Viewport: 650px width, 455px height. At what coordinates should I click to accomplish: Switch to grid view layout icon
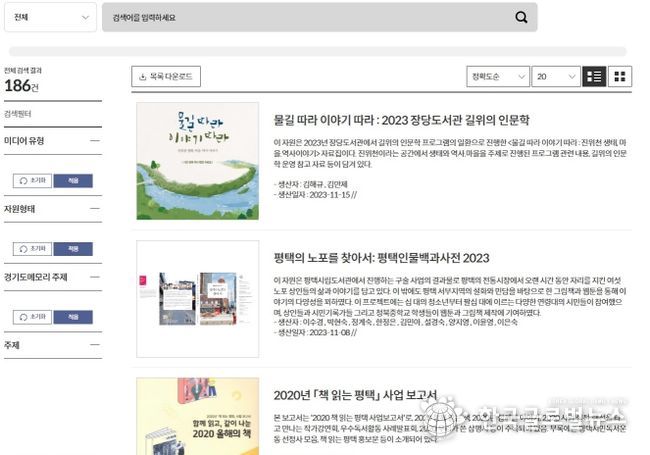click(620, 76)
